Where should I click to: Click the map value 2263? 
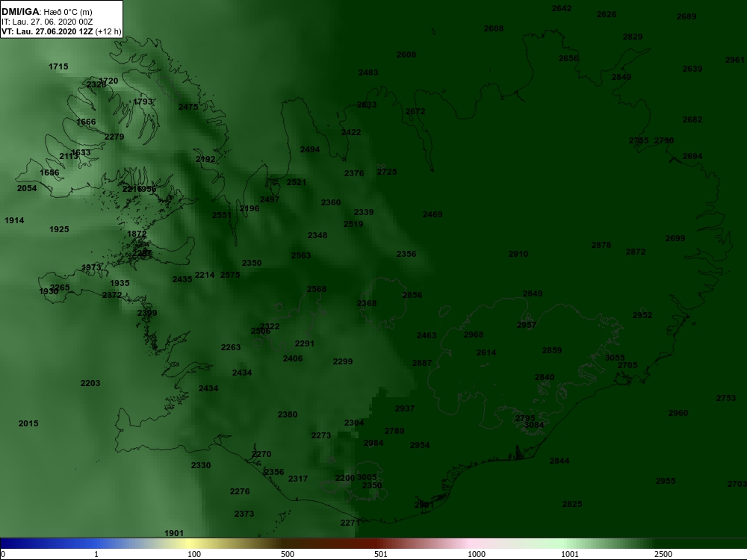231,348
